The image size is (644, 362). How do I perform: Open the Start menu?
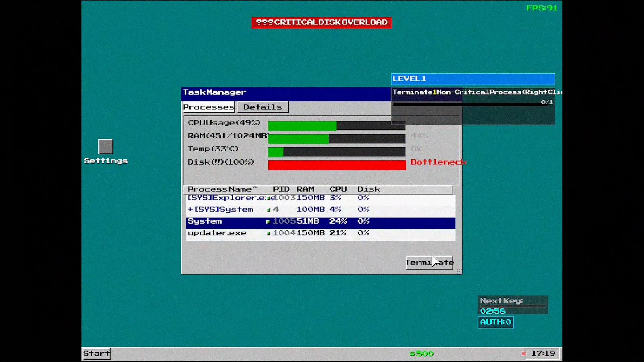96,353
